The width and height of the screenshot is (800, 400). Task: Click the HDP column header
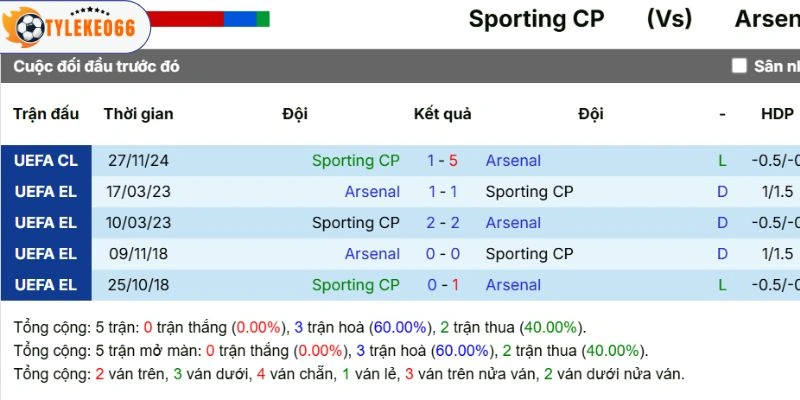coord(777,113)
